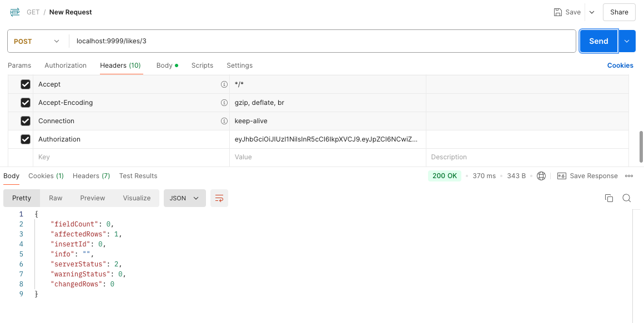This screenshot has height=323, width=644.
Task: Copy response body using copy icon
Action: tap(608, 198)
